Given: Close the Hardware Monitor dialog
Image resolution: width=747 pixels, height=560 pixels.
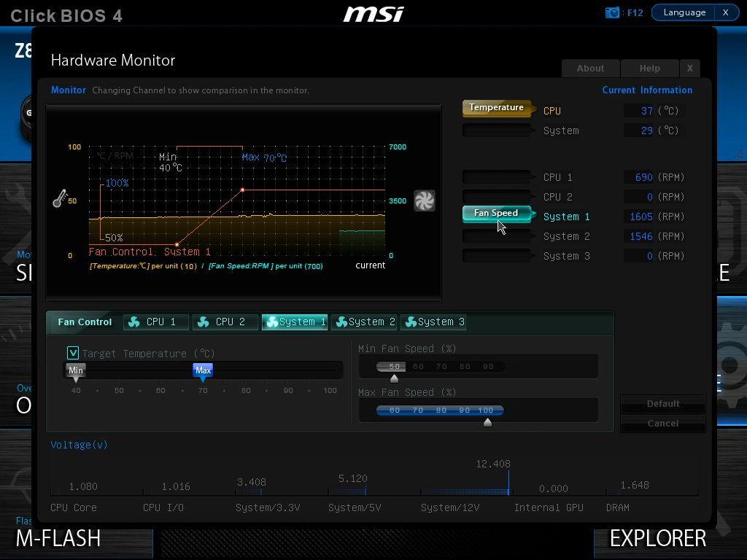Looking at the screenshot, I should (690, 68).
